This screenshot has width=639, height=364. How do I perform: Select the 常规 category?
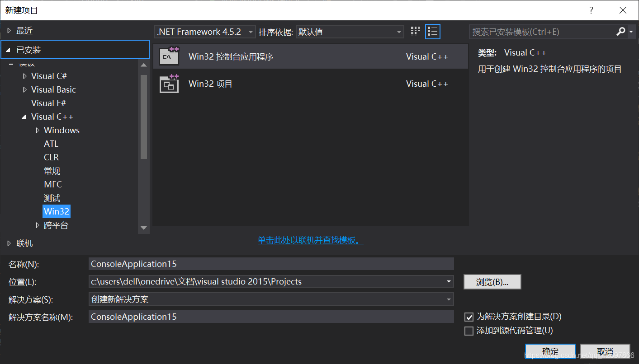pos(52,171)
